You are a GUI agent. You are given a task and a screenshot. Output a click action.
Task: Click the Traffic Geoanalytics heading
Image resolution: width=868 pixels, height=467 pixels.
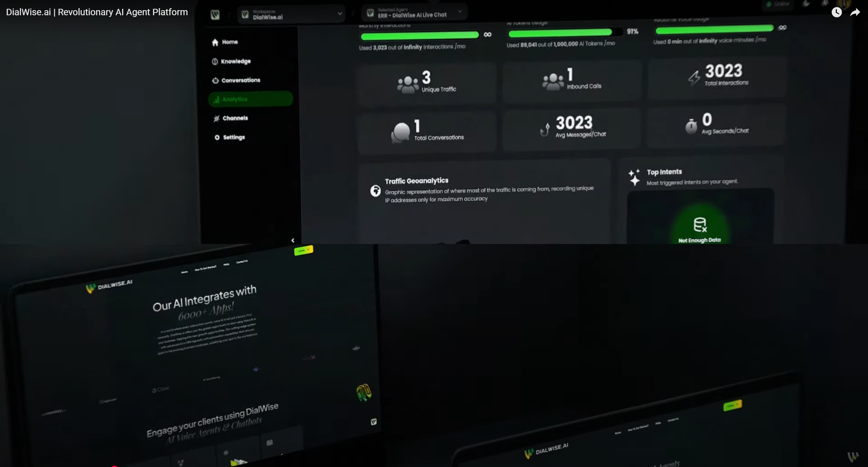tap(416, 181)
